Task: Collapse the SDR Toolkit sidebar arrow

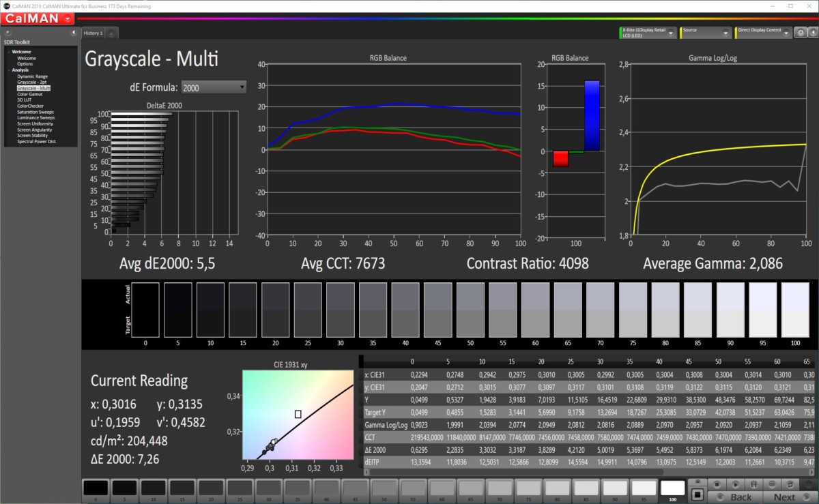Action: (74, 32)
